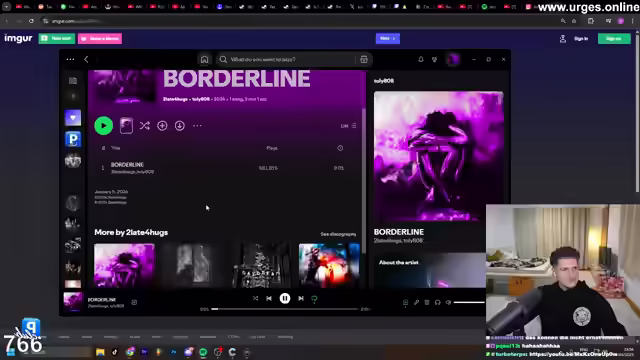This screenshot has height=360, width=640.
Task: Toggle the green repeat button in the player
Action: [314, 299]
